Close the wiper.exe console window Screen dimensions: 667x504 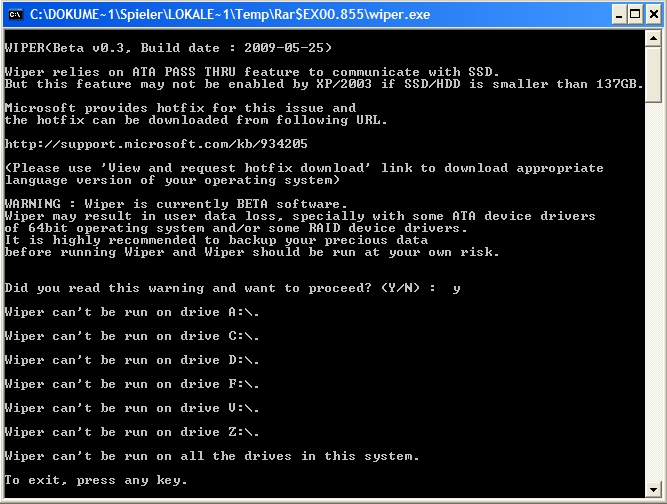point(654,15)
